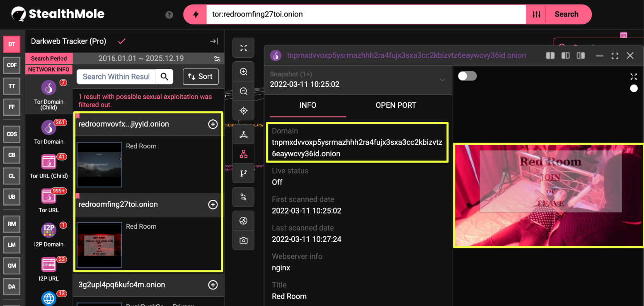The height and width of the screenshot is (306, 644).
Task: Click the Search Within Result input field
Action: 116,77
